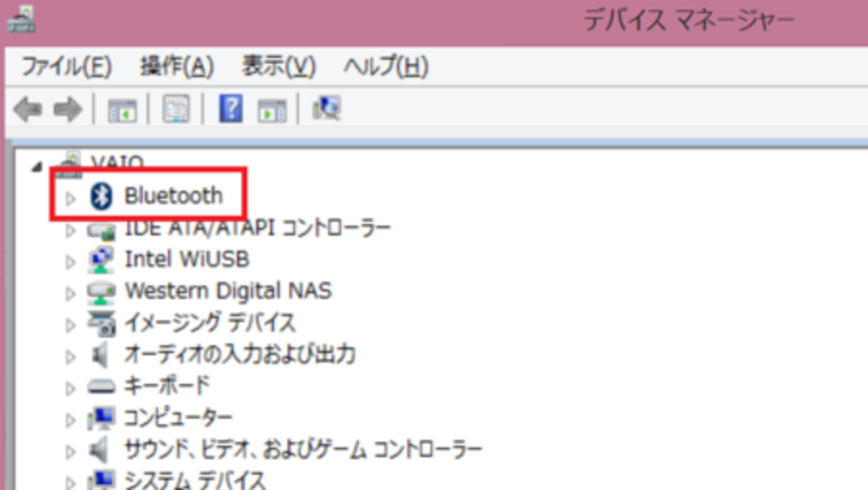This screenshot has width=868, height=490.
Task: Click the Device Manager title bar icon
Action: tap(21, 20)
